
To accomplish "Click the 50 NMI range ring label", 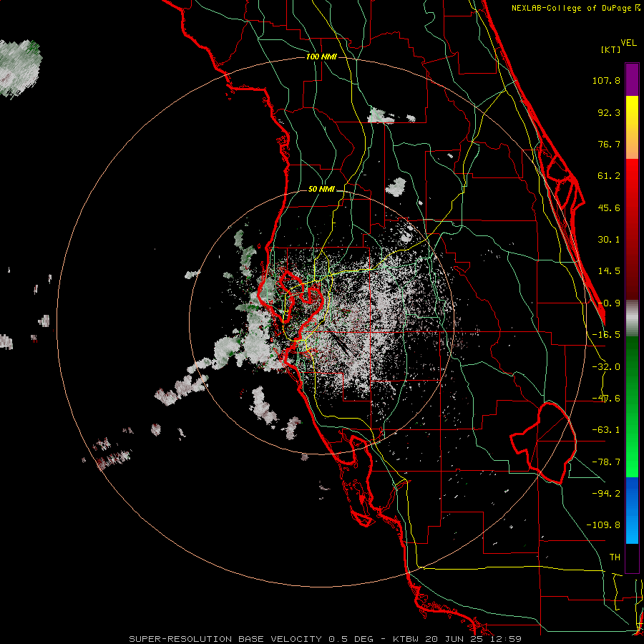I will (321, 190).
